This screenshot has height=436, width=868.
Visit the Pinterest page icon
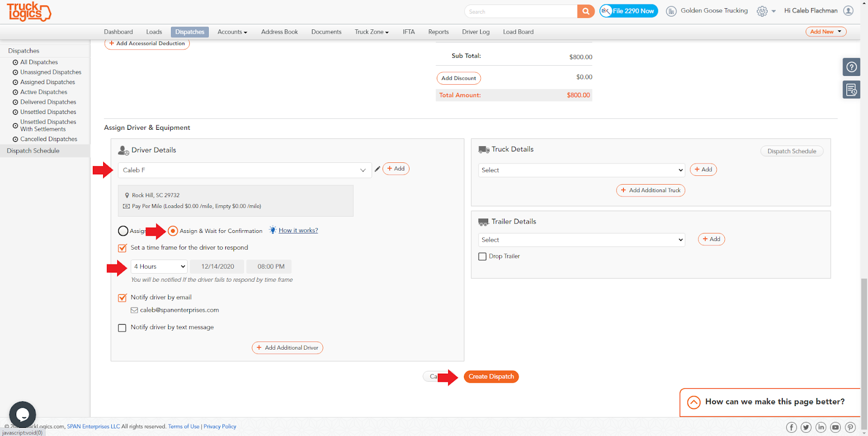850,427
